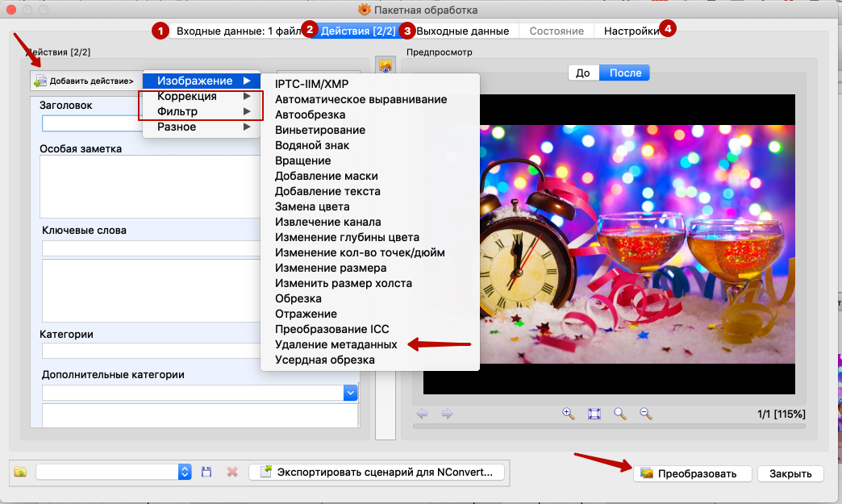Click inside the Ключевые слова input field
This screenshot has height=504, width=842.
click(121, 248)
